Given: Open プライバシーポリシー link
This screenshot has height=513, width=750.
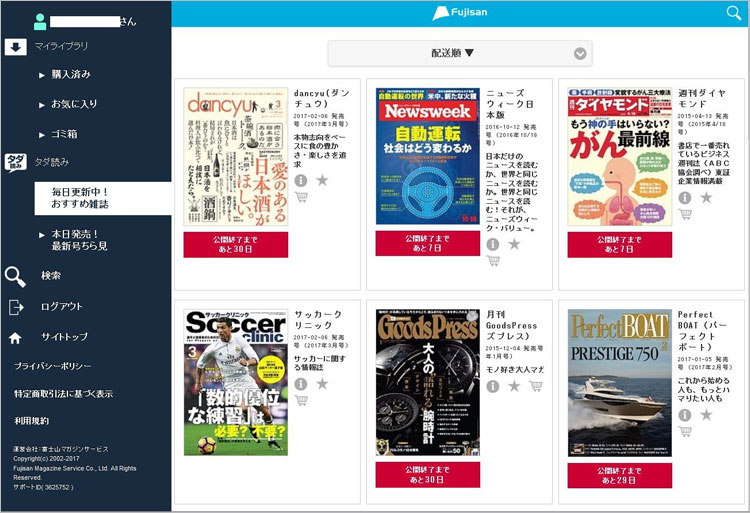Looking at the screenshot, I should [x=53, y=366].
